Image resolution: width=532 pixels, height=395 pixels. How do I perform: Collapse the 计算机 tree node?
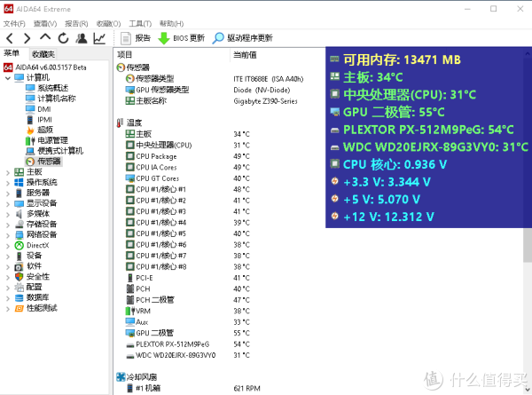coord(8,78)
